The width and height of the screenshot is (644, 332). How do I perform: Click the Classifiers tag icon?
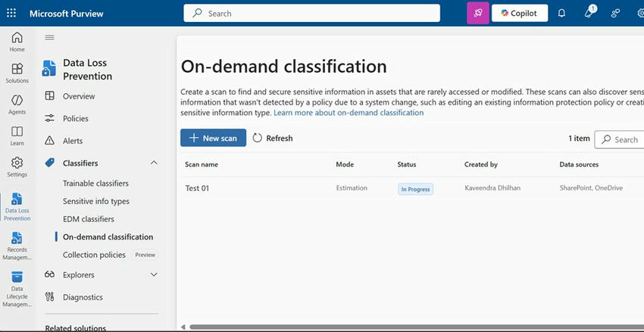coord(49,163)
